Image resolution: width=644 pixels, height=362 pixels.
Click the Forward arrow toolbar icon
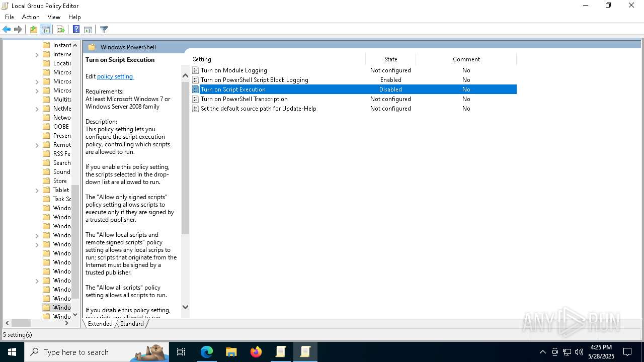18,30
